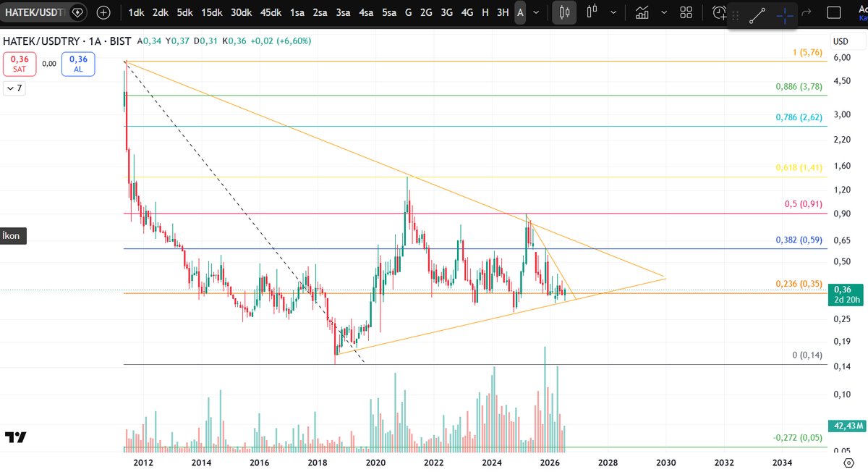868x472 pixels.
Task: Select the 4G timeframe
Action: click(x=467, y=12)
